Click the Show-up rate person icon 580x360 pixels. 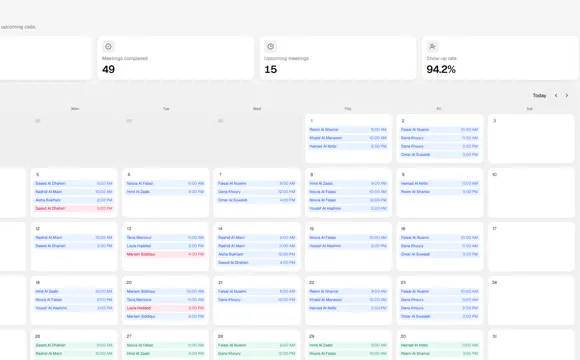[432, 47]
